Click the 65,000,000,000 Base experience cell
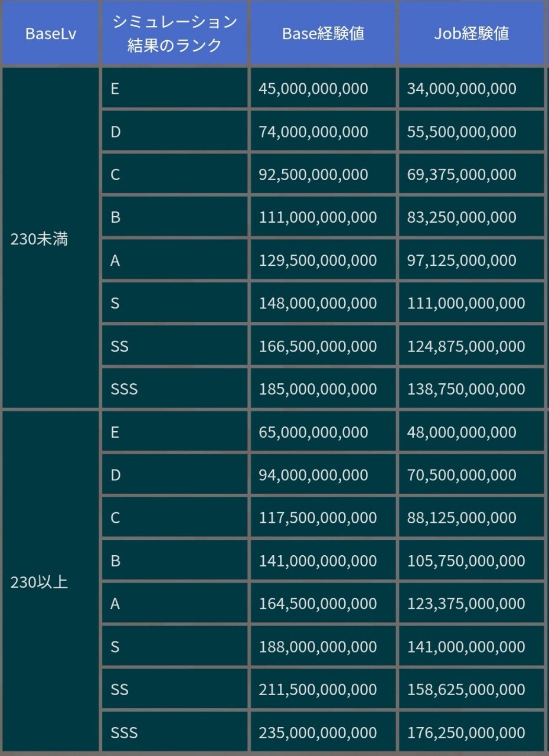The width and height of the screenshot is (549, 756). click(x=313, y=432)
